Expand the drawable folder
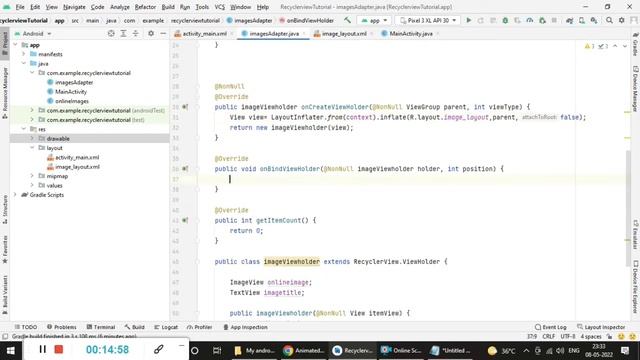Screen dimensions: 640x360 coord(32,138)
